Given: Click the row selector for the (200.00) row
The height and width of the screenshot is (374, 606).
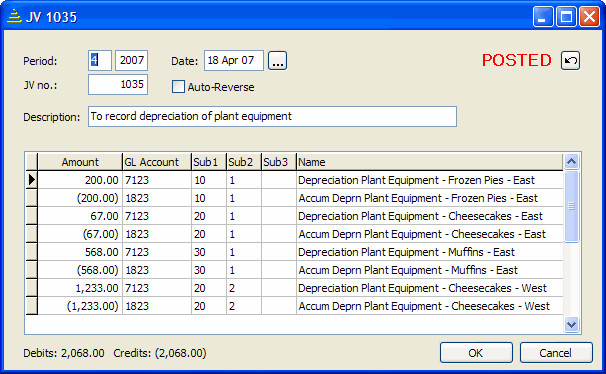Looking at the screenshot, I should point(31,198).
